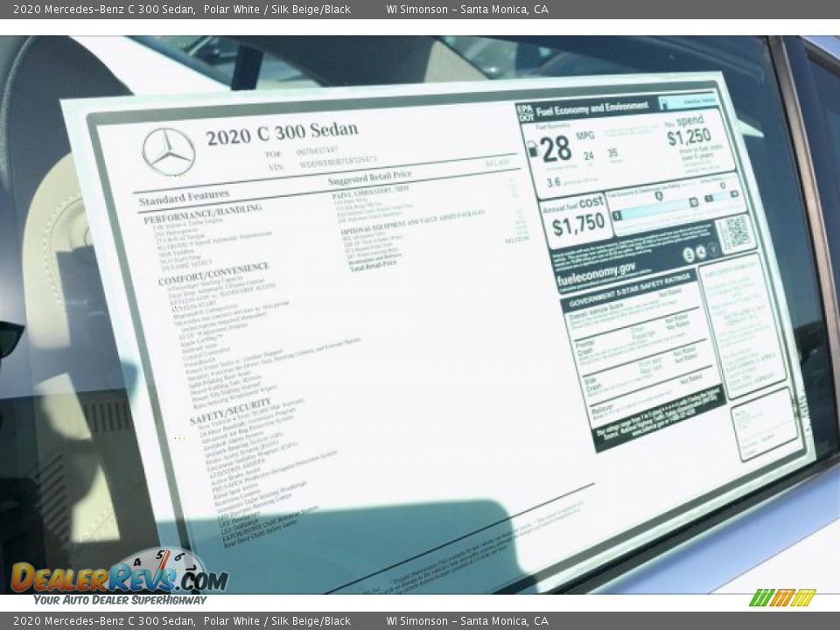Click the fuel pump icon beside 28 MPG
This screenshot has width=840, height=630.
[533, 149]
